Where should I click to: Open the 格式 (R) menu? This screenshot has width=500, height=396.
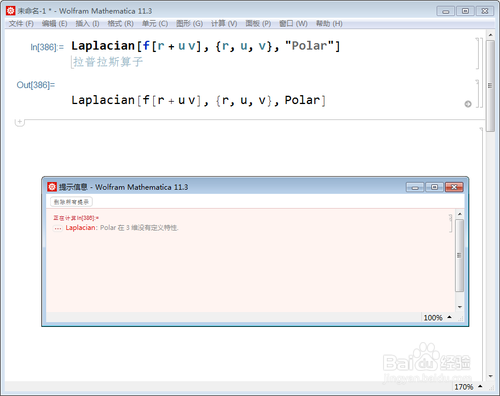click(x=120, y=24)
